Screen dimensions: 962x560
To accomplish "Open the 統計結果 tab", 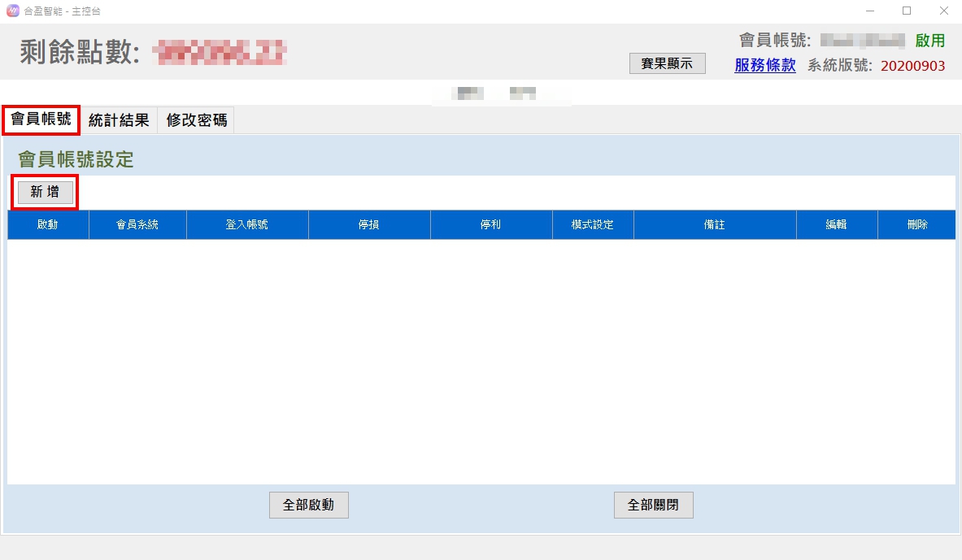I will [x=119, y=120].
